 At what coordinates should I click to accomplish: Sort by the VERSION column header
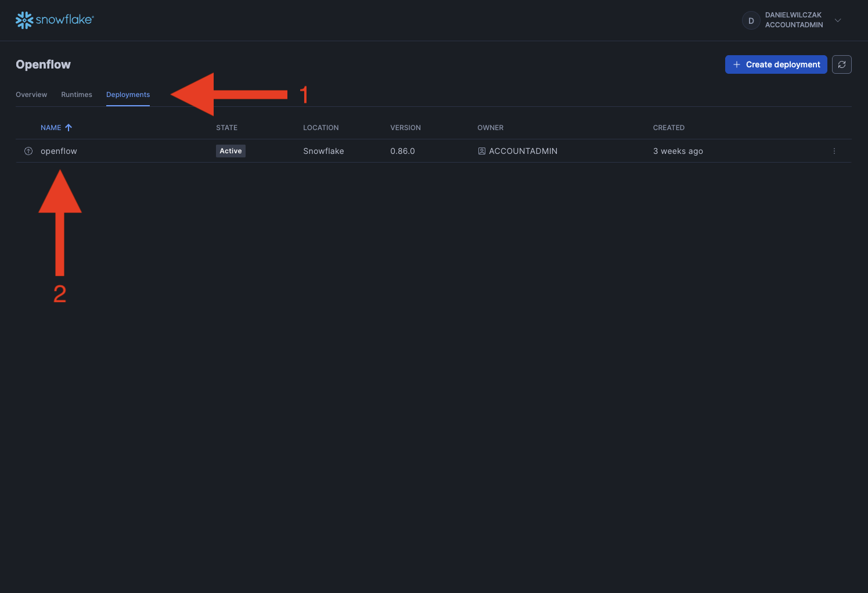point(405,128)
